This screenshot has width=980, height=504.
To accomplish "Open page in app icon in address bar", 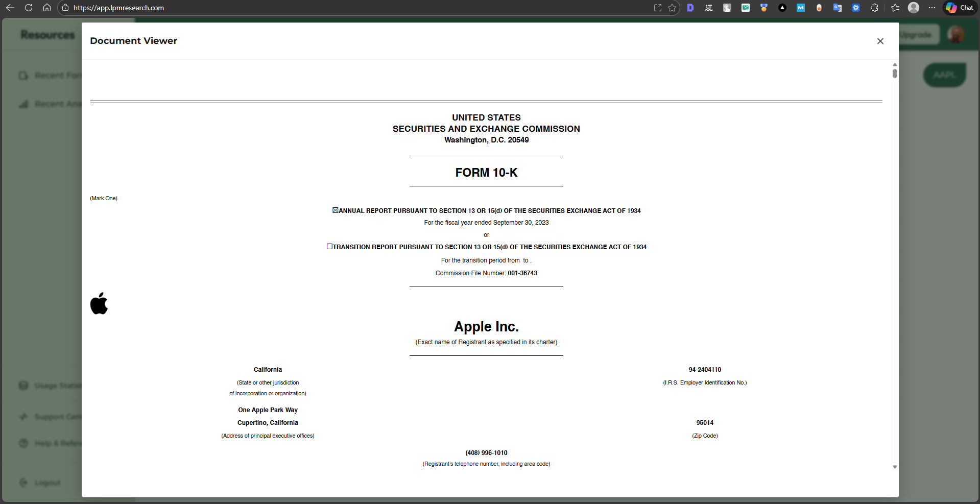I will 658,8.
